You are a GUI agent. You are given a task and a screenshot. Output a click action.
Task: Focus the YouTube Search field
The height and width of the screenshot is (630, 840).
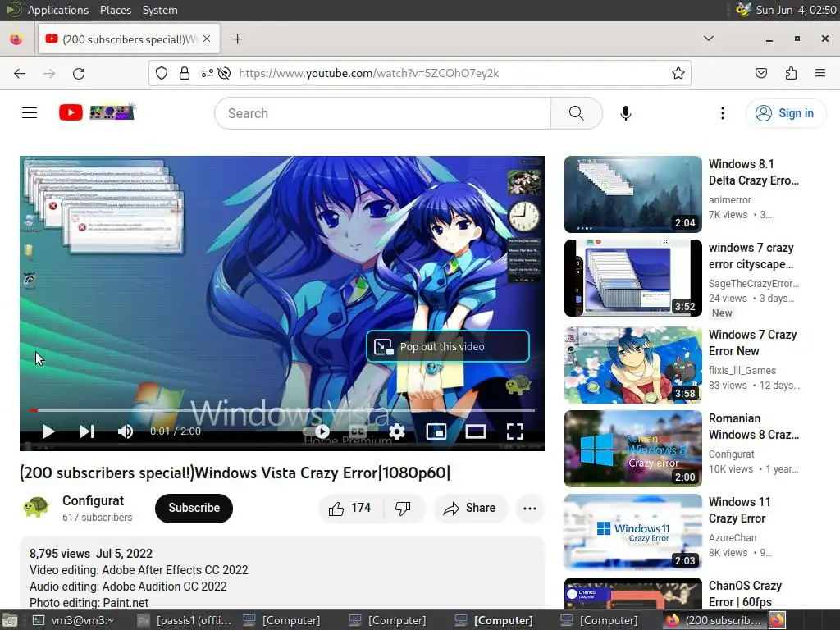pos(382,113)
